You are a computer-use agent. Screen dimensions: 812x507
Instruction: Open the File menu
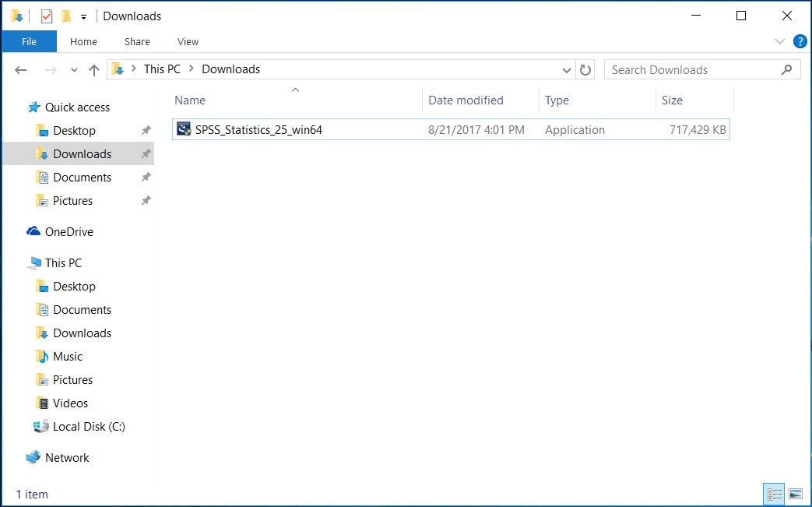[29, 41]
